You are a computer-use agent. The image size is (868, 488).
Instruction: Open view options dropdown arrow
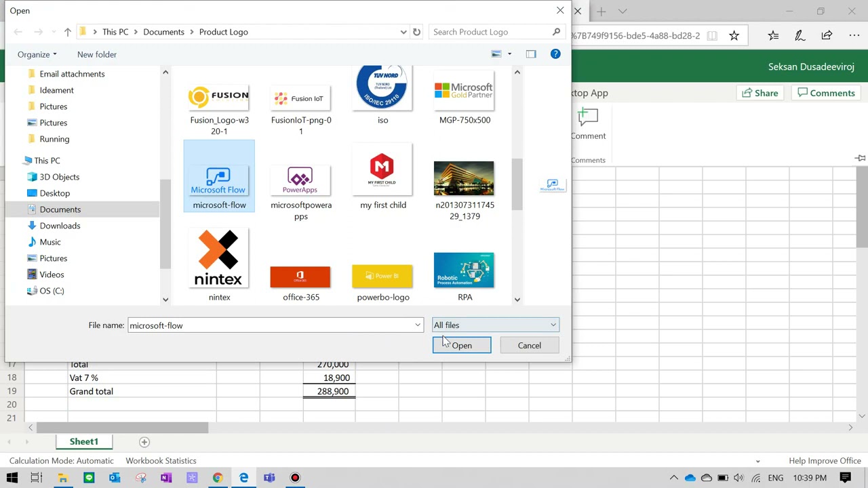[x=509, y=54]
